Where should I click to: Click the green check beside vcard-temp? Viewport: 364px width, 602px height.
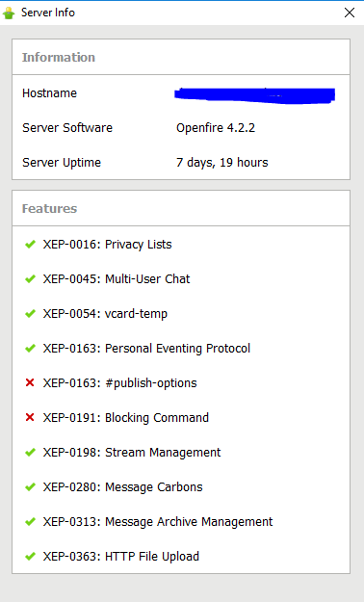(x=30, y=313)
